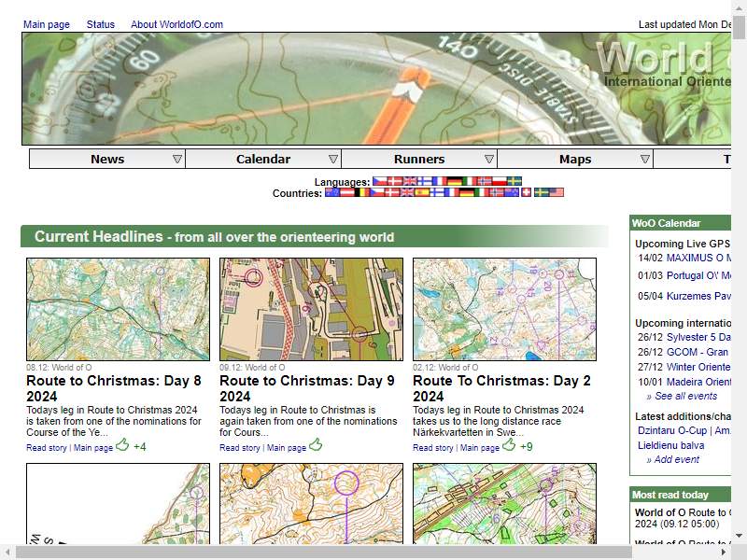Open Day 2 map thumbnail
The width and height of the screenshot is (747, 560).
click(504, 310)
